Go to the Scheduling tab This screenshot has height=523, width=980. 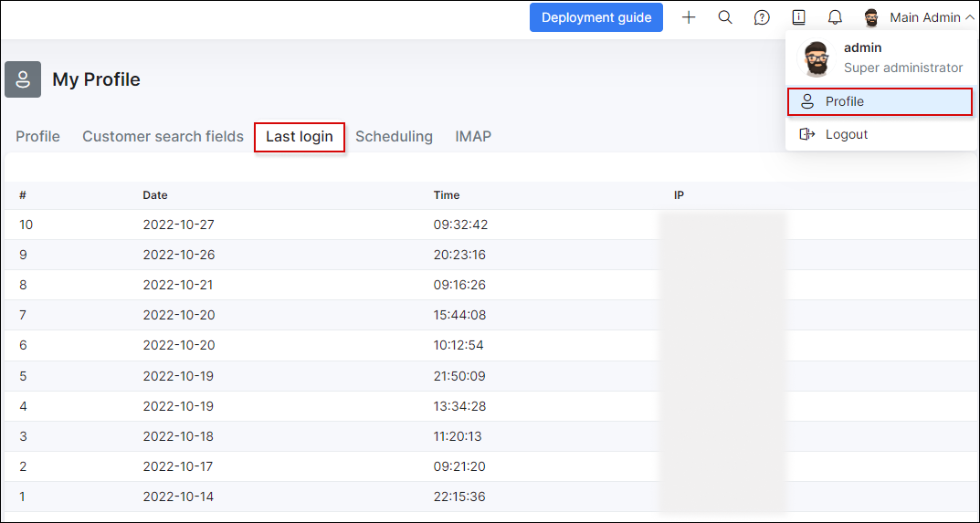[394, 136]
